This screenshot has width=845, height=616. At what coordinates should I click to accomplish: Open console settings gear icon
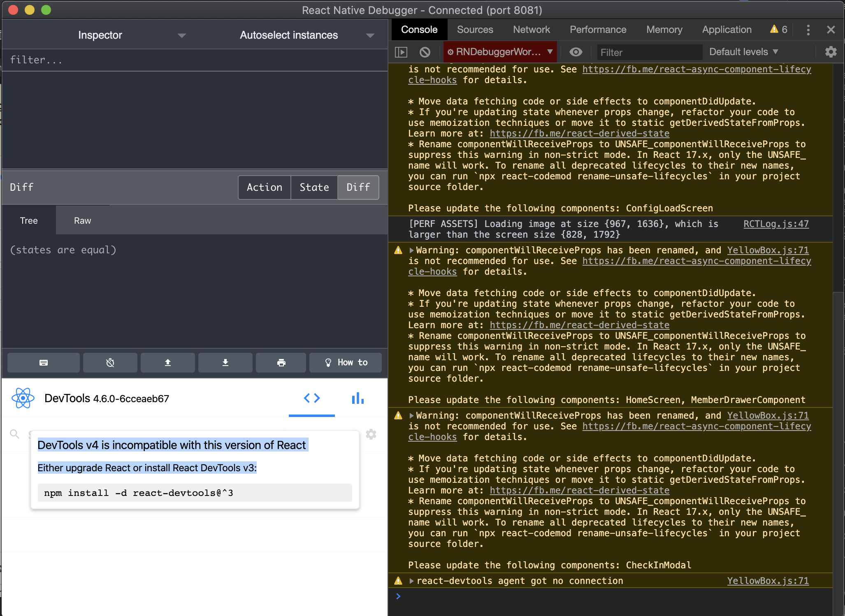831,52
